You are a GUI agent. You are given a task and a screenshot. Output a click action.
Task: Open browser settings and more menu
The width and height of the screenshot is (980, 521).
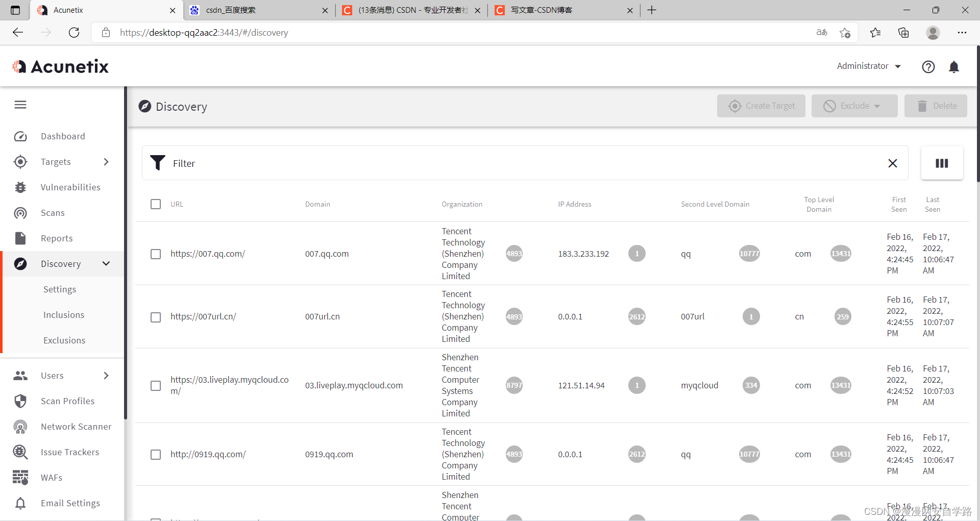point(962,33)
